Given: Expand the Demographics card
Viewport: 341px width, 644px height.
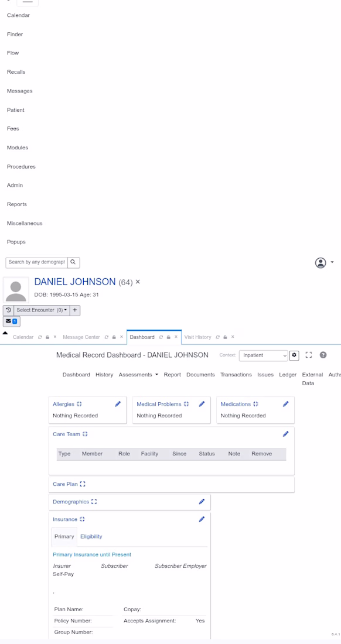Looking at the screenshot, I should pyautogui.click(x=94, y=502).
